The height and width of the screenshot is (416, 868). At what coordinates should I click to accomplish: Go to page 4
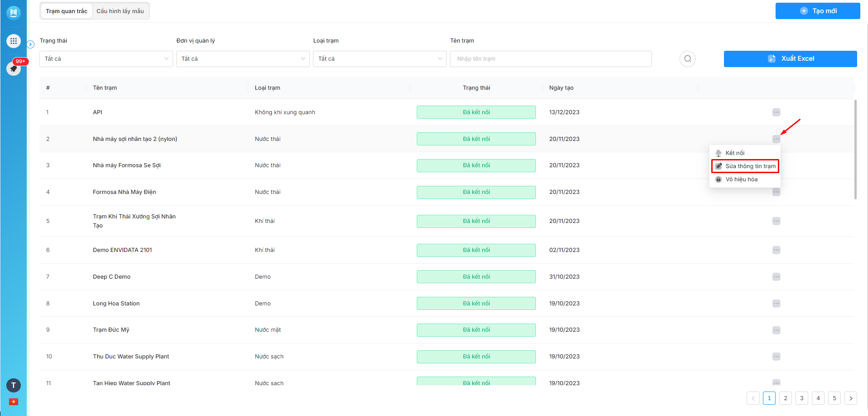coord(818,398)
